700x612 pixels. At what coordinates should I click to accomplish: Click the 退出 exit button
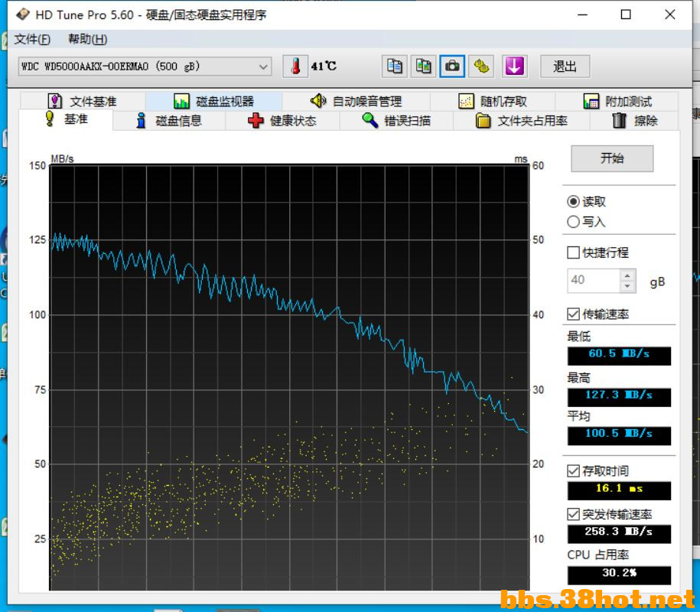(565, 67)
